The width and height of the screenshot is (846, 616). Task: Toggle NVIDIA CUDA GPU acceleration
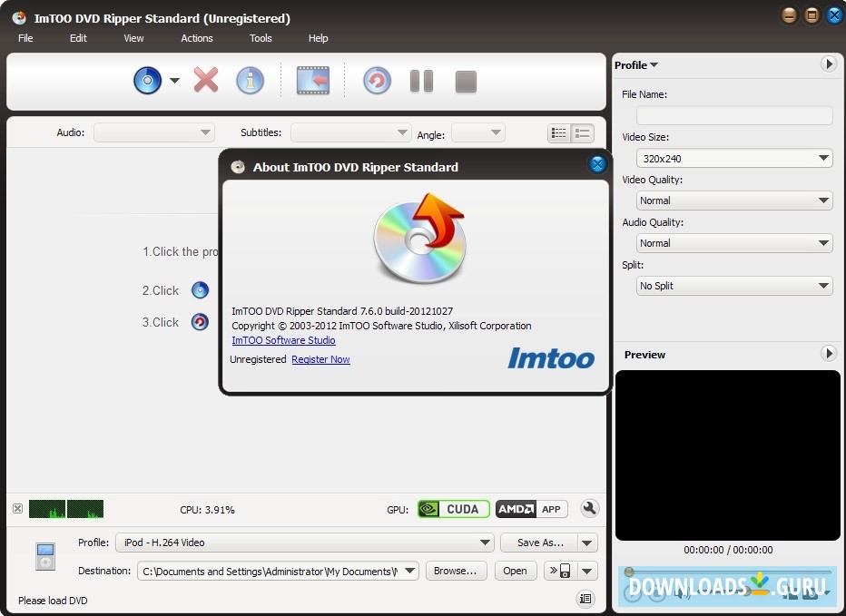click(x=453, y=509)
